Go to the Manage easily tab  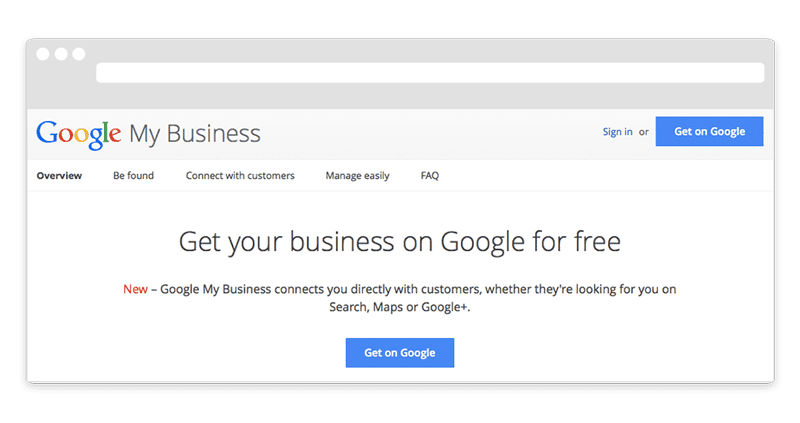click(x=357, y=176)
